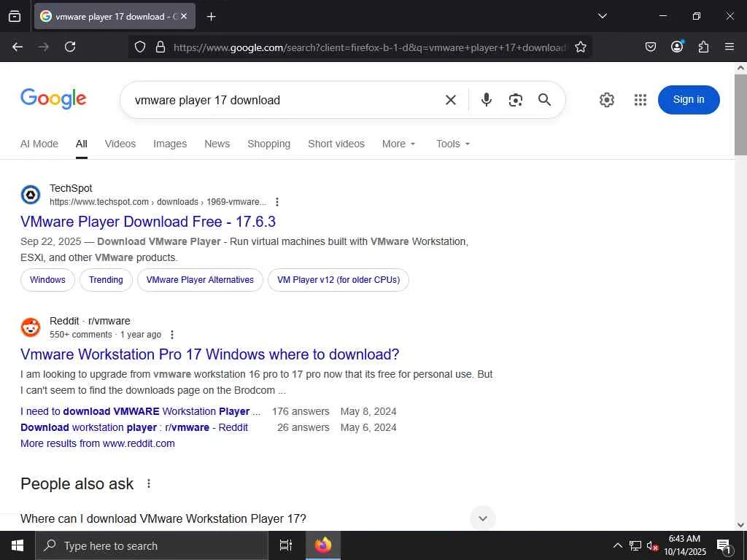Open VMware Player Download Free - 17.6.3 link
Image resolution: width=747 pixels, height=560 pixels.
tap(148, 222)
